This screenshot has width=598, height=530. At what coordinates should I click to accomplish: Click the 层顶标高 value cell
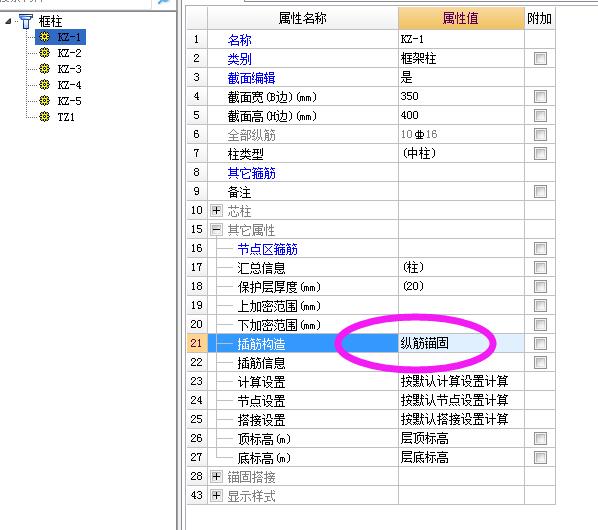(x=461, y=438)
